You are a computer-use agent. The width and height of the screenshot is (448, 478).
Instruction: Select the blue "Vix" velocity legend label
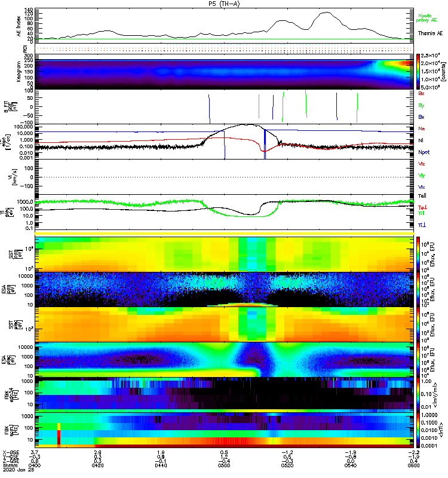coord(421,187)
